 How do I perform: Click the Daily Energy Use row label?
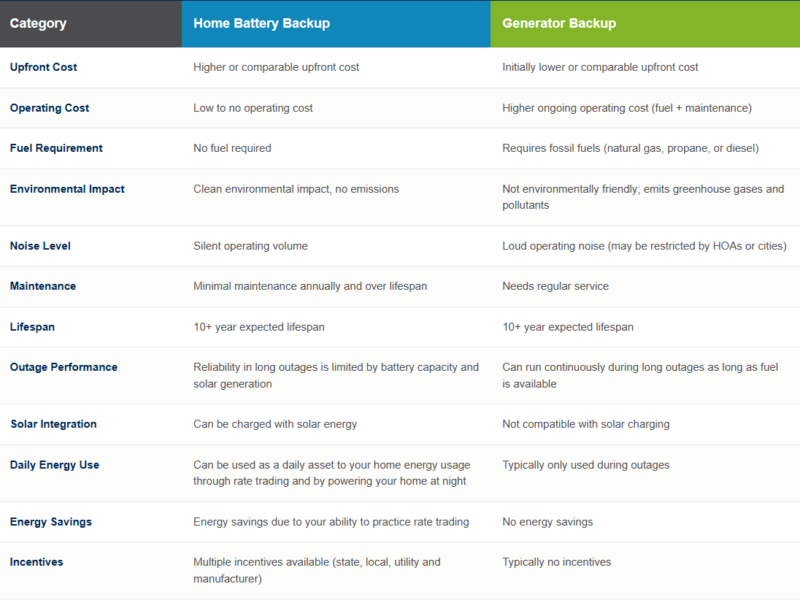[x=55, y=465]
